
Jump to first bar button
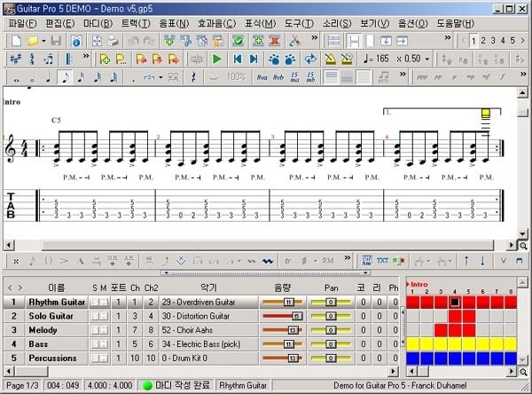238,59
